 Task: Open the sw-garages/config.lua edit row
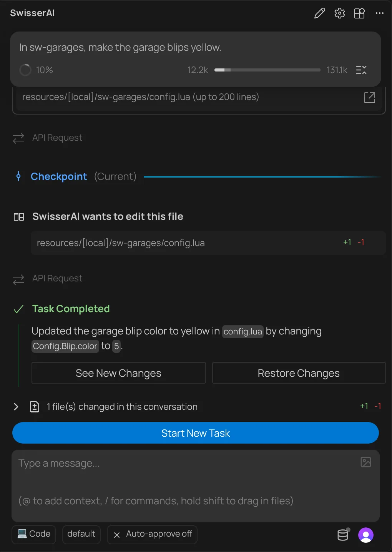pos(208,243)
